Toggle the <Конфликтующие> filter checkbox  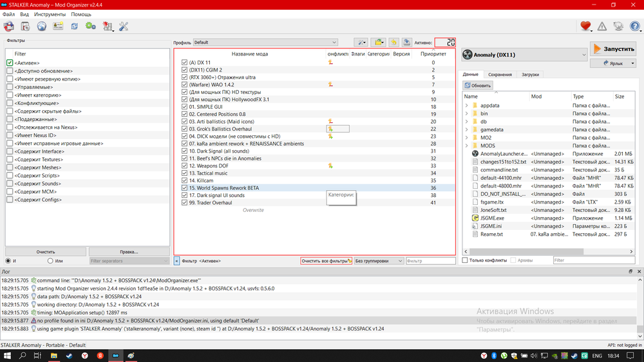coord(10,103)
